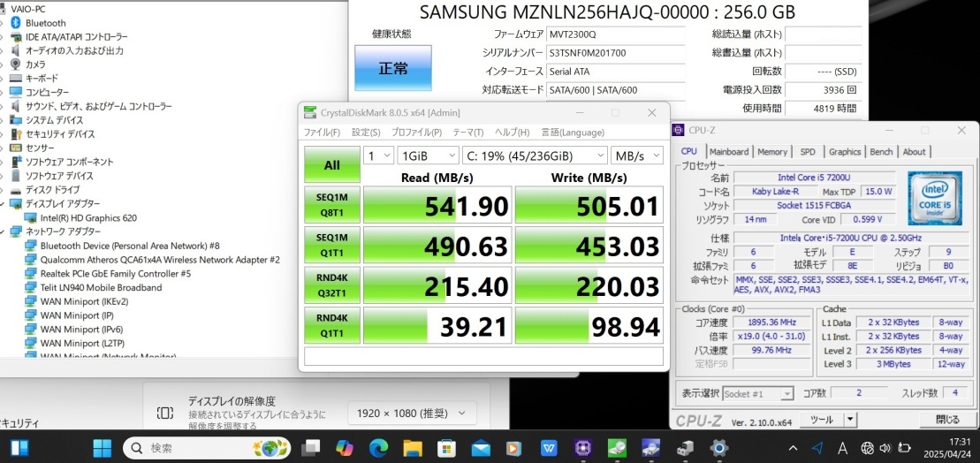Open the test count dropdown showing 1
The width and height of the screenshot is (980, 463).
pos(379,156)
